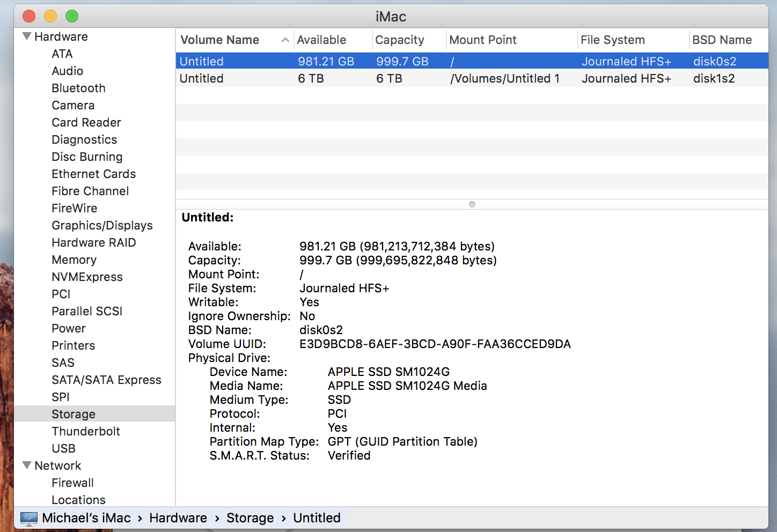
Task: Sort by Capacity column header
Action: (x=400, y=40)
